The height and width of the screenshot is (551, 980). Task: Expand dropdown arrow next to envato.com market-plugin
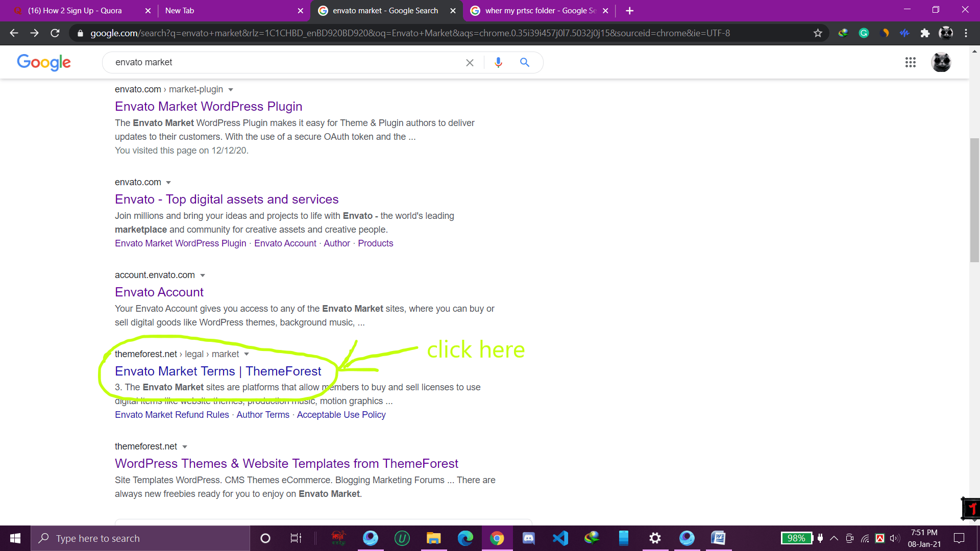point(231,90)
